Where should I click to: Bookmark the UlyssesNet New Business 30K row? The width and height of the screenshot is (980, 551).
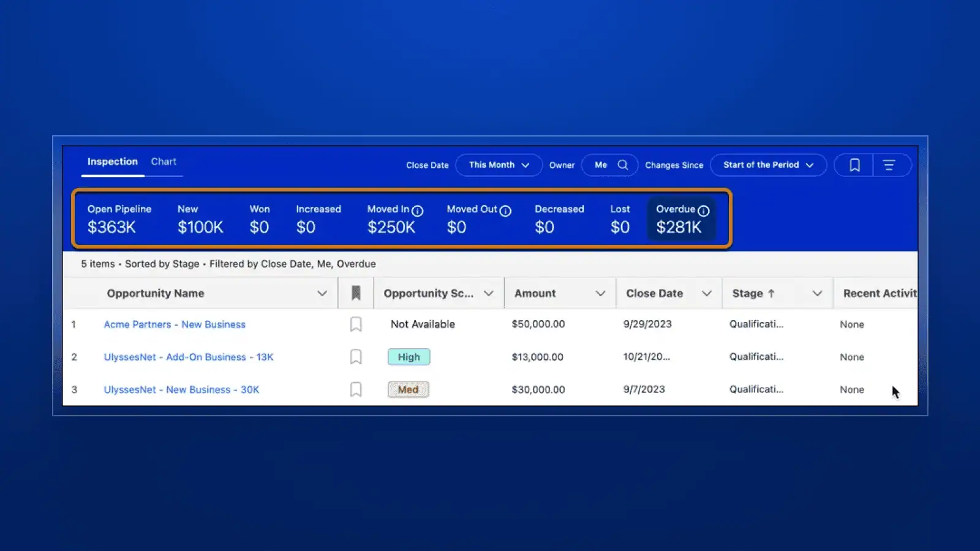[356, 389]
